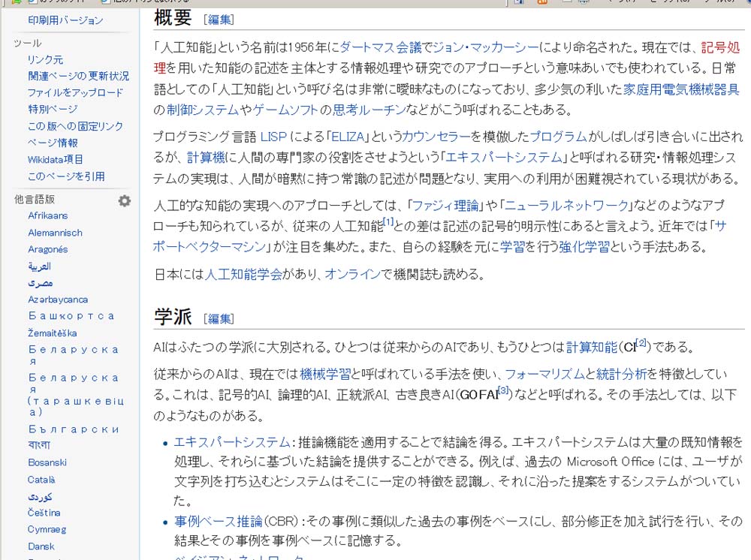Open the ジョン・マッカーシー article link
Viewport: 751px width, 560px height.
coord(486,47)
